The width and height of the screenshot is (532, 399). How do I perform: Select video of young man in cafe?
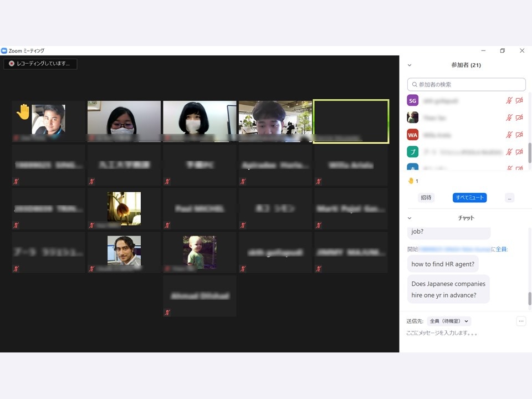[275, 121]
